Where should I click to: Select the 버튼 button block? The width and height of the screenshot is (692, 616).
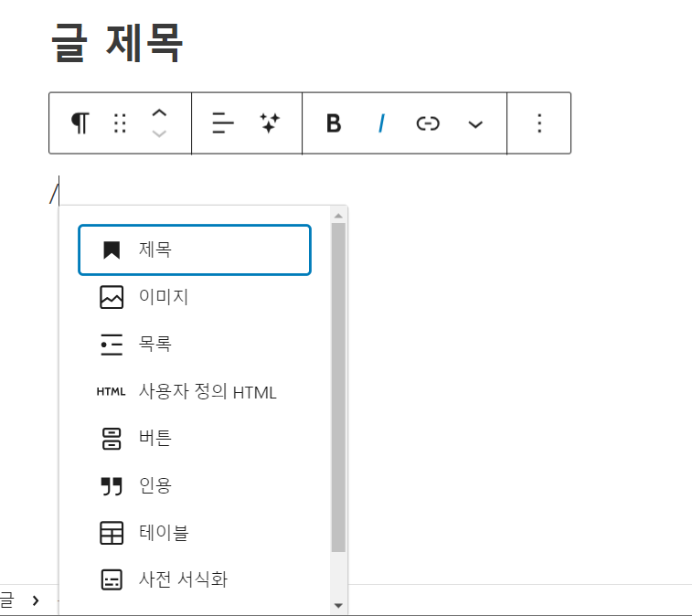pyautogui.click(x=195, y=439)
